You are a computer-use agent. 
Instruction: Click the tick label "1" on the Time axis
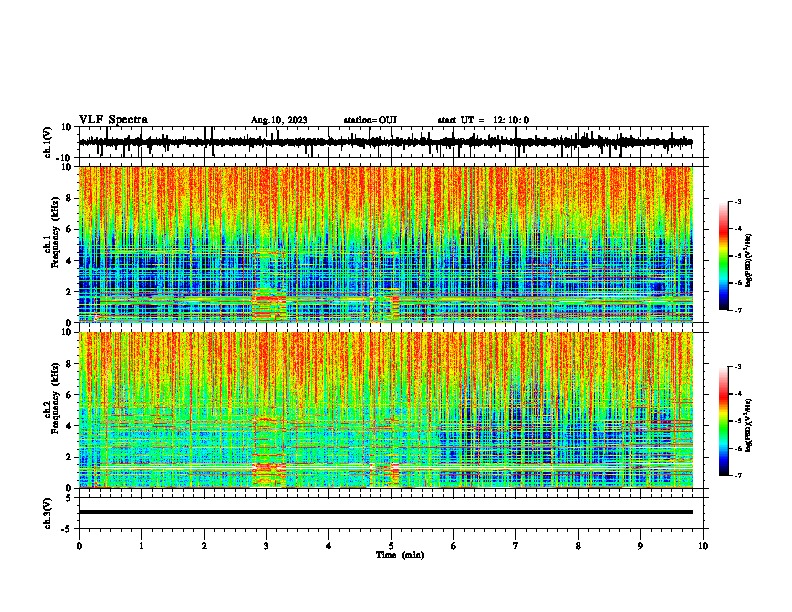(x=141, y=546)
